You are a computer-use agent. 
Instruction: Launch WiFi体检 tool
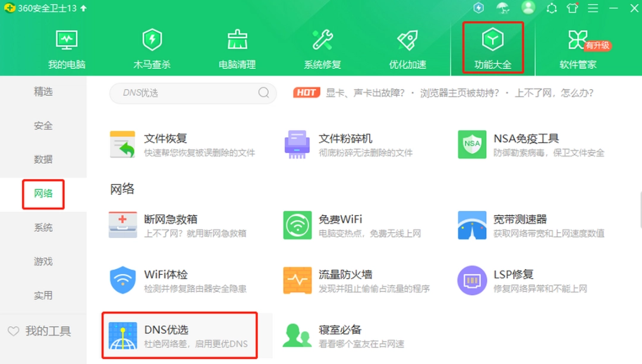pyautogui.click(x=178, y=280)
